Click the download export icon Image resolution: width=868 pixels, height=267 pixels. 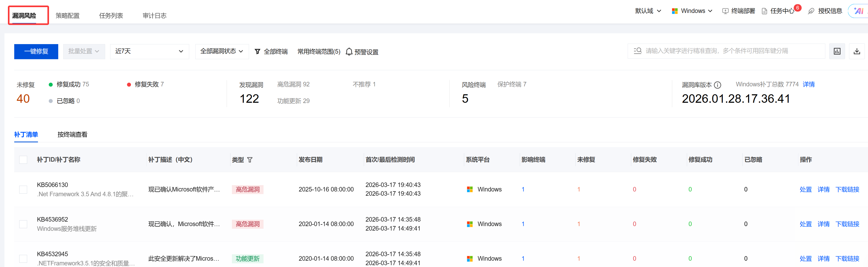click(x=857, y=51)
